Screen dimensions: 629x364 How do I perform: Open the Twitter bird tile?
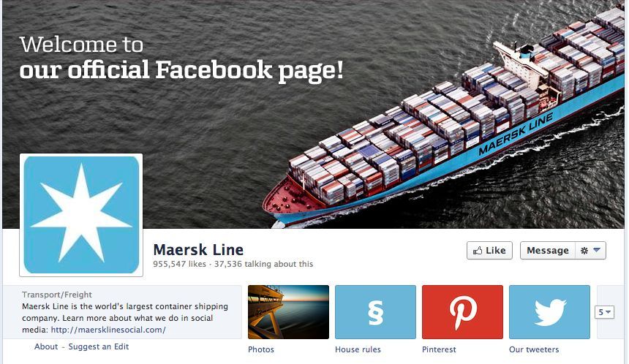[x=549, y=312]
